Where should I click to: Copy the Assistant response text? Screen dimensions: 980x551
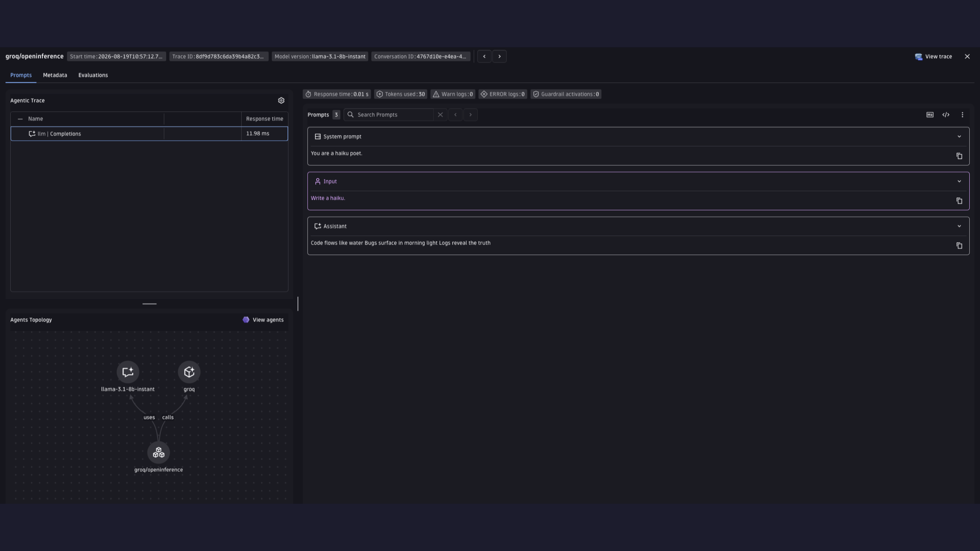tap(959, 246)
